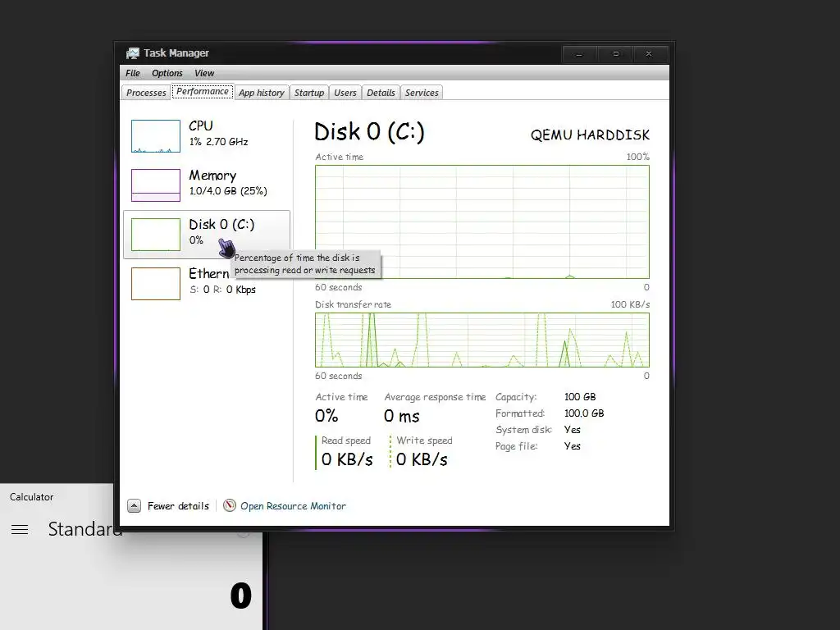
Task: Click the Fewer details button
Action: (168, 505)
